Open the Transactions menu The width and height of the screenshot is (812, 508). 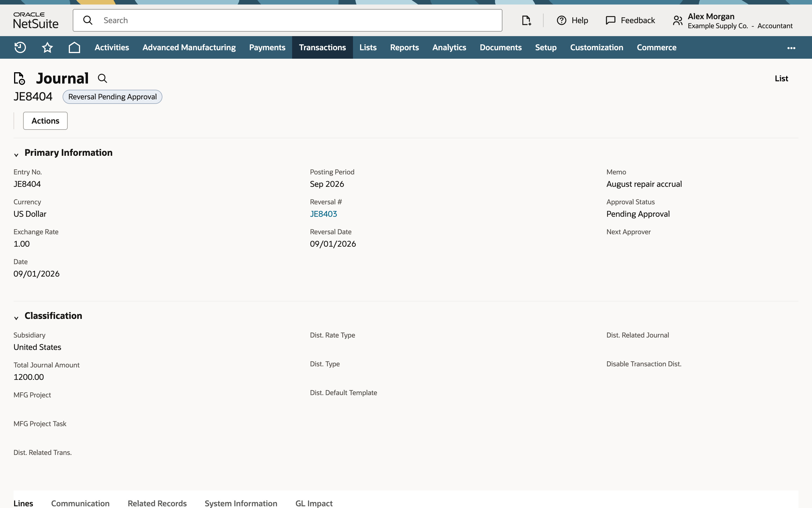tap(322, 47)
